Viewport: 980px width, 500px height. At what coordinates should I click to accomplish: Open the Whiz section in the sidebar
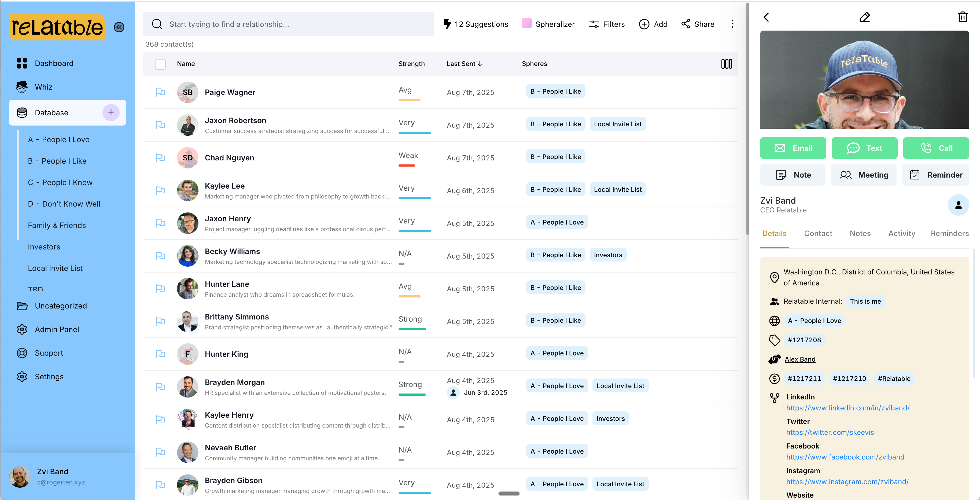pos(43,87)
